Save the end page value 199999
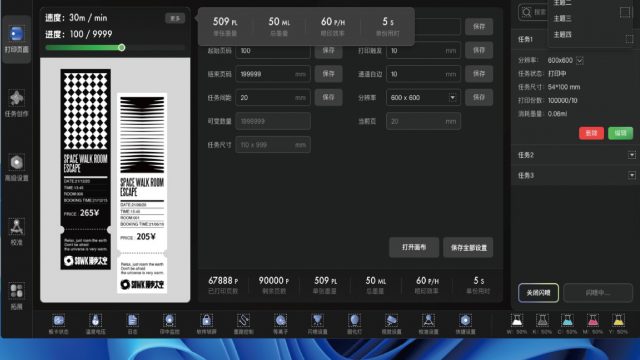Screen dimensions: 640x360 [329, 74]
